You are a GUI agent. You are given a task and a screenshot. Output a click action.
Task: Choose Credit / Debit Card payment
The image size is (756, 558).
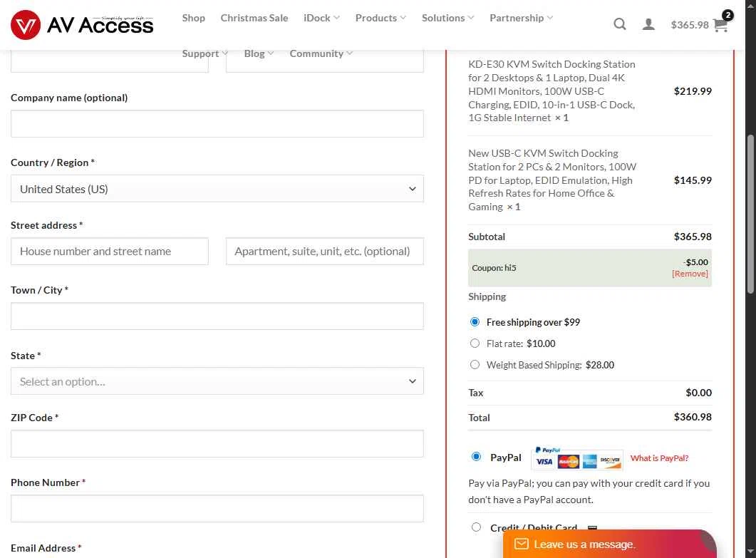tap(477, 527)
